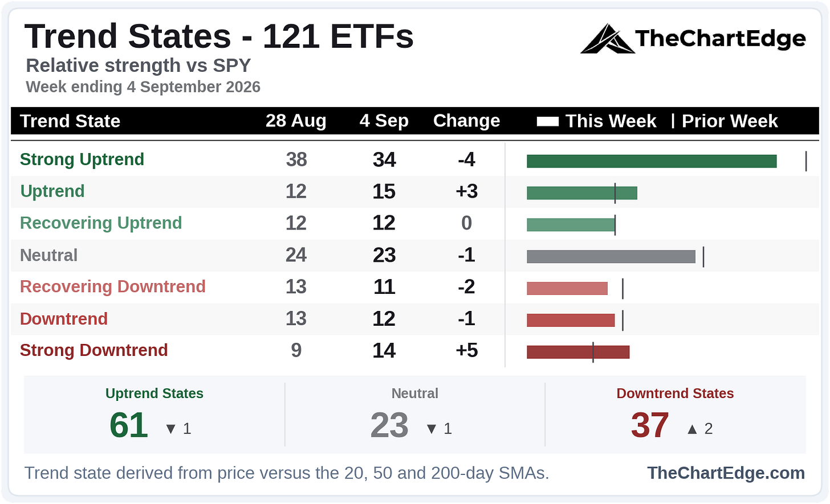
Task: Select the Change column header
Action: 466,121
